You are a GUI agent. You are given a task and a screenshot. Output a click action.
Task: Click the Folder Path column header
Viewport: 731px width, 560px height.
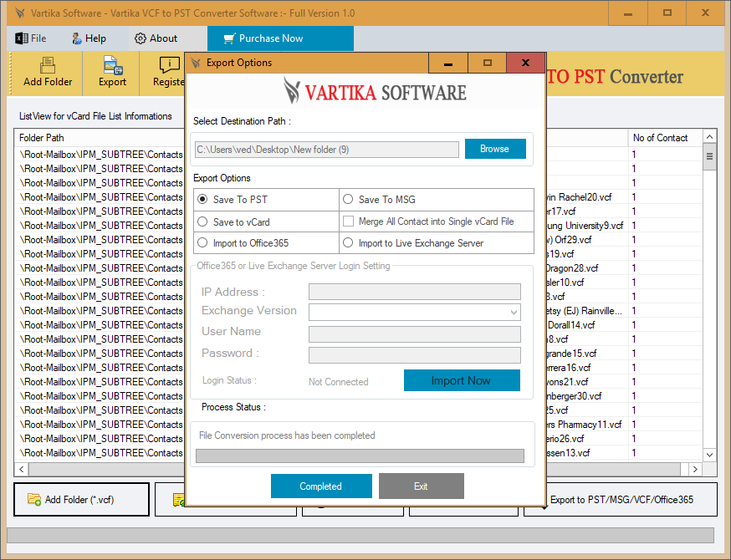pos(100,137)
